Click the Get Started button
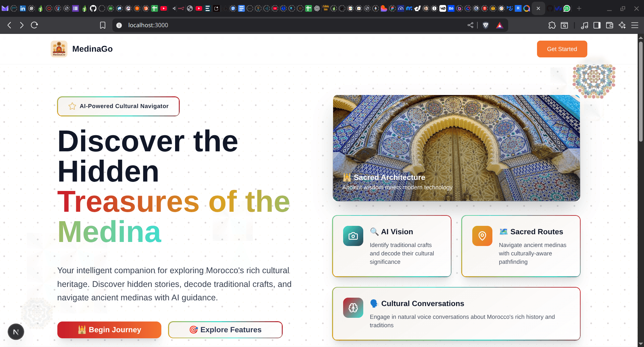The width and height of the screenshot is (644, 347). coord(562,49)
